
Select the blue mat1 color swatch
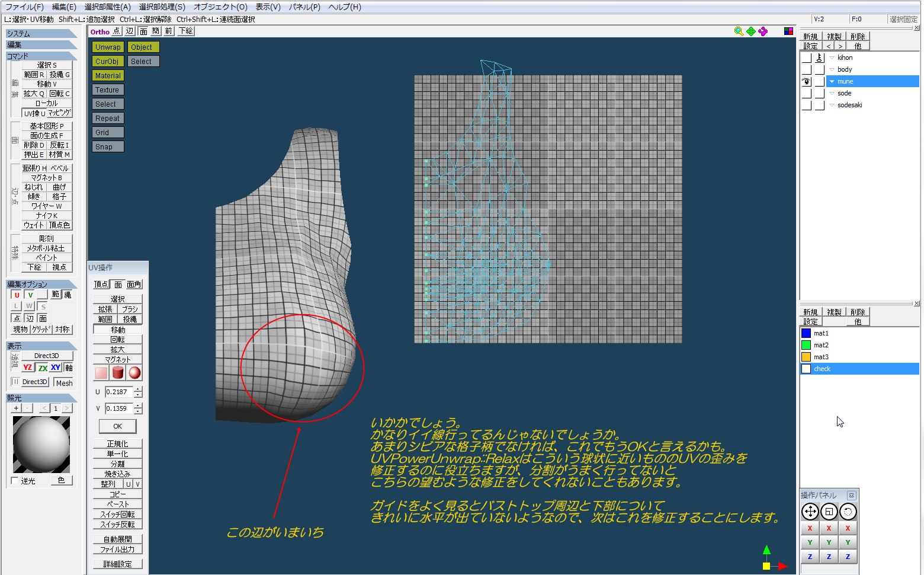pos(806,333)
